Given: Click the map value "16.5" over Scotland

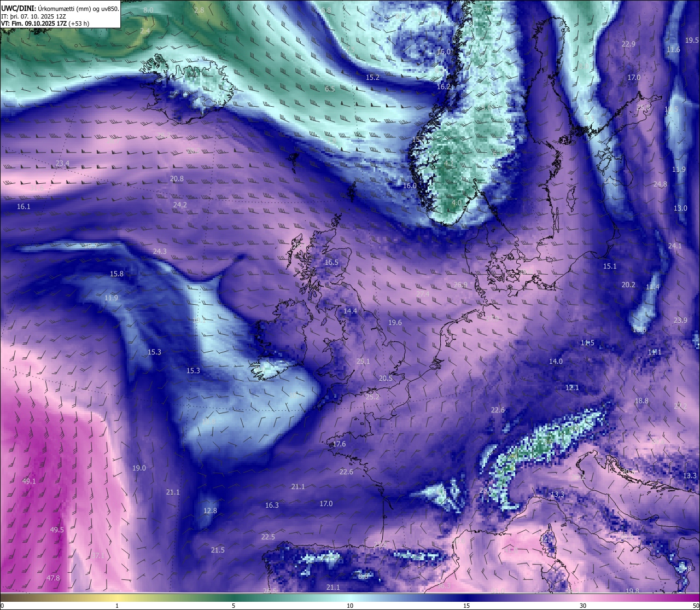Looking at the screenshot, I should coord(331,263).
